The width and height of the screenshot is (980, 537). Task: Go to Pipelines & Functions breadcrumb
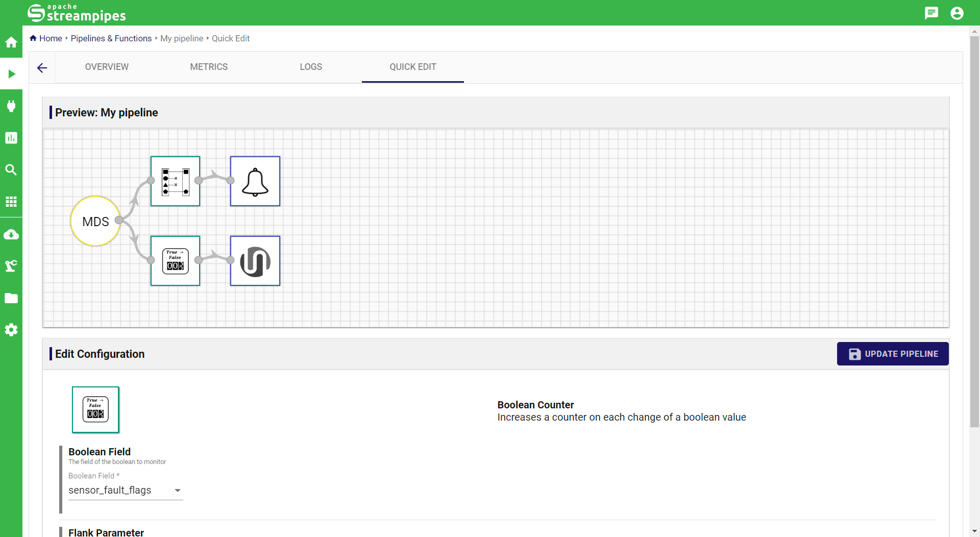pos(111,38)
